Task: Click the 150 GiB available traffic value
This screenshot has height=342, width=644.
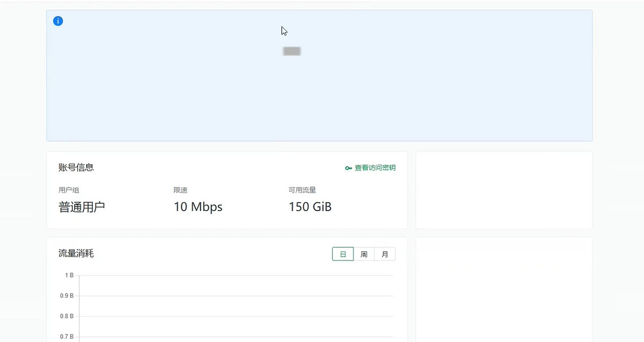Action: point(310,207)
